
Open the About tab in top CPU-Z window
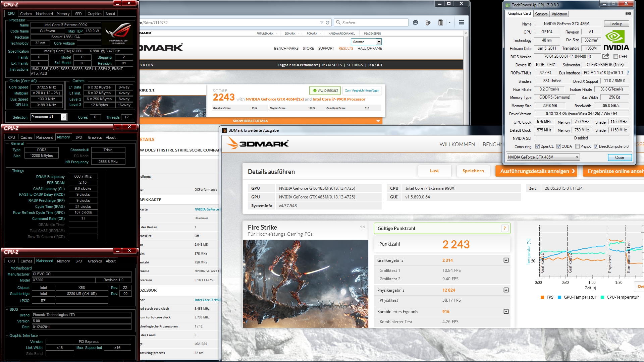click(110, 14)
